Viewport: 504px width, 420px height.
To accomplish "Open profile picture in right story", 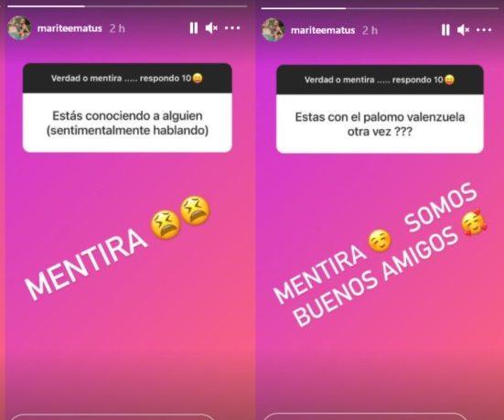I will [x=273, y=30].
